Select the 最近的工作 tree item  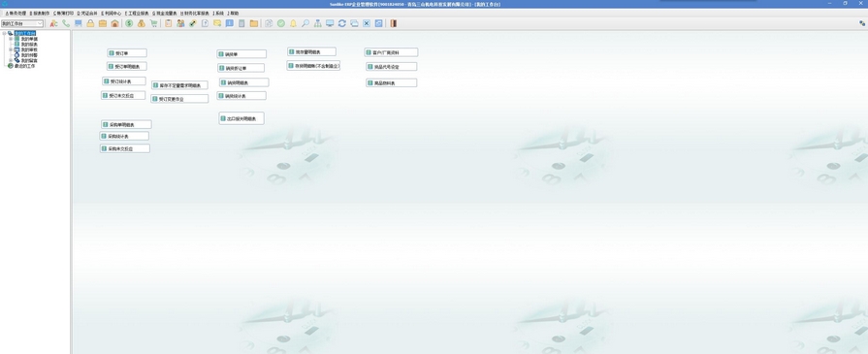coord(25,66)
